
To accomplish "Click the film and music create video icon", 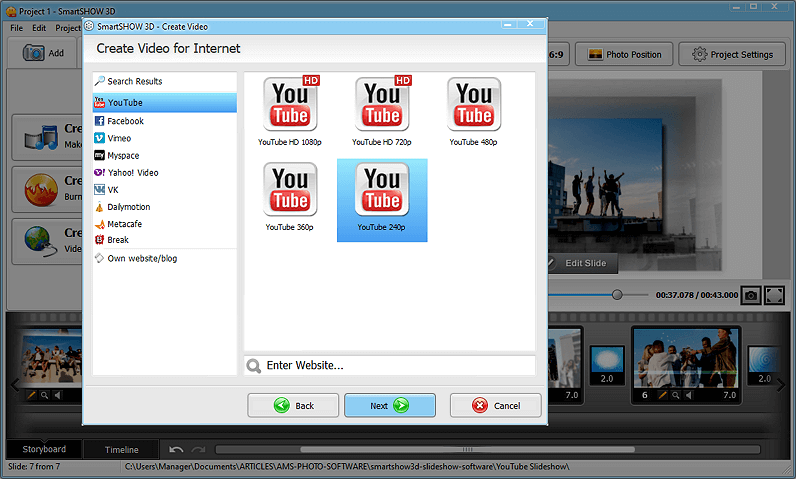I will [41, 137].
